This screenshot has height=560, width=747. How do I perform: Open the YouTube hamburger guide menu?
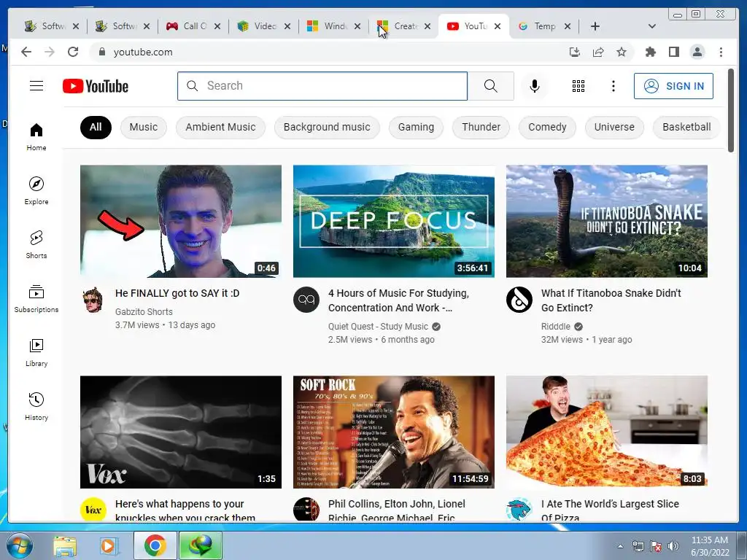coord(36,86)
